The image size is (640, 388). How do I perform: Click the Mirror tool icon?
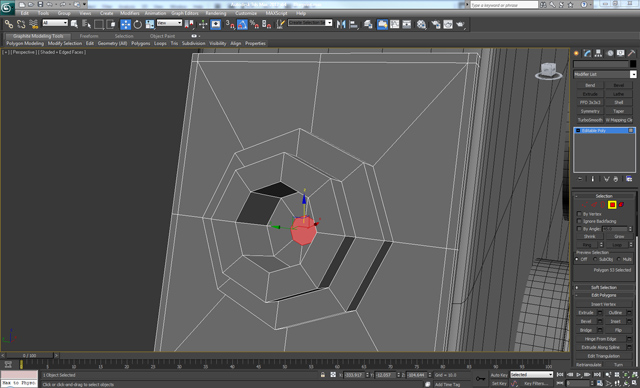click(x=341, y=24)
